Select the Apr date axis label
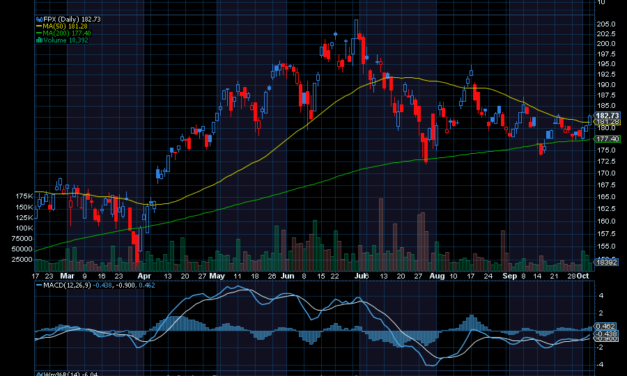Screen dimensions: 627x376 (x=144, y=276)
